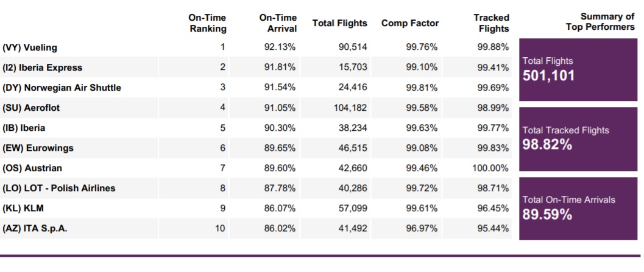
Task: Select the (VY) Vueling airline row label
Action: pos(30,47)
